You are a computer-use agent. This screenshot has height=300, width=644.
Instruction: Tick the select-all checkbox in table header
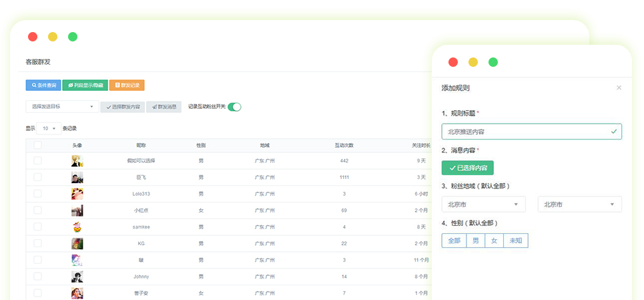(37, 145)
